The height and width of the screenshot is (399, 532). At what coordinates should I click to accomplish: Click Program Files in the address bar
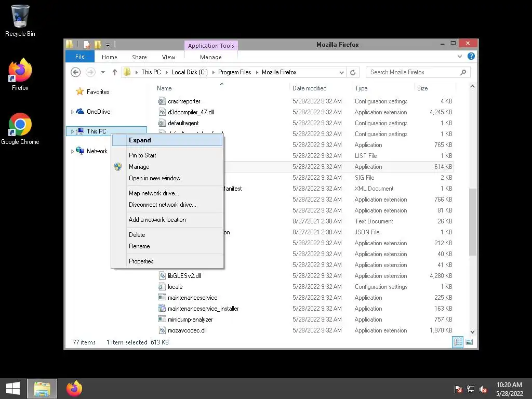234,72
